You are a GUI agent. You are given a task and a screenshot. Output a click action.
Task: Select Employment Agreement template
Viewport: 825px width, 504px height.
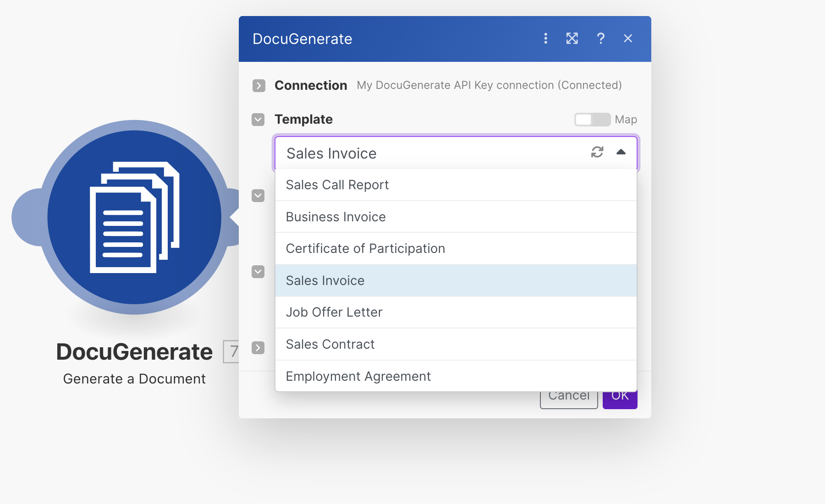(x=456, y=376)
